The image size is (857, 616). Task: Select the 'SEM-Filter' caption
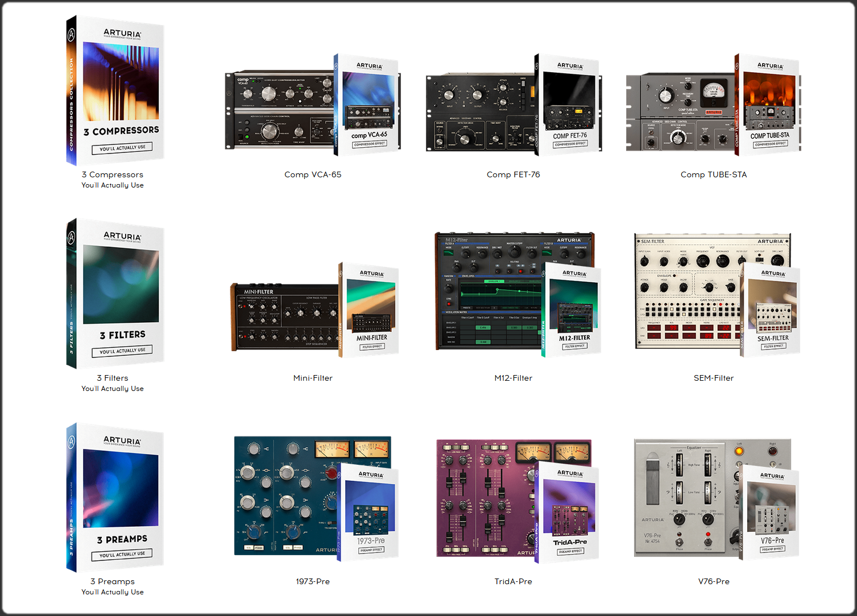click(714, 378)
